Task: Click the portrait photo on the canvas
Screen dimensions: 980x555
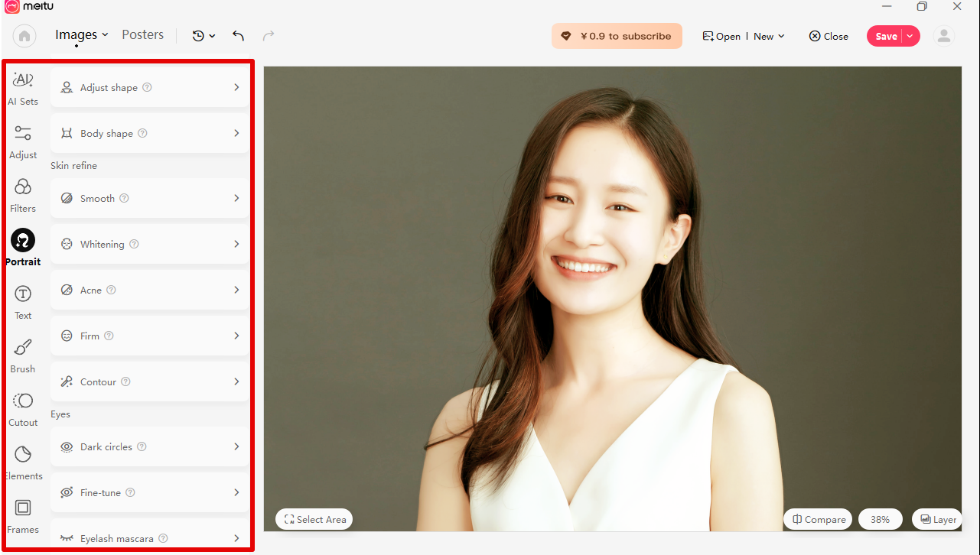Action: [x=613, y=299]
